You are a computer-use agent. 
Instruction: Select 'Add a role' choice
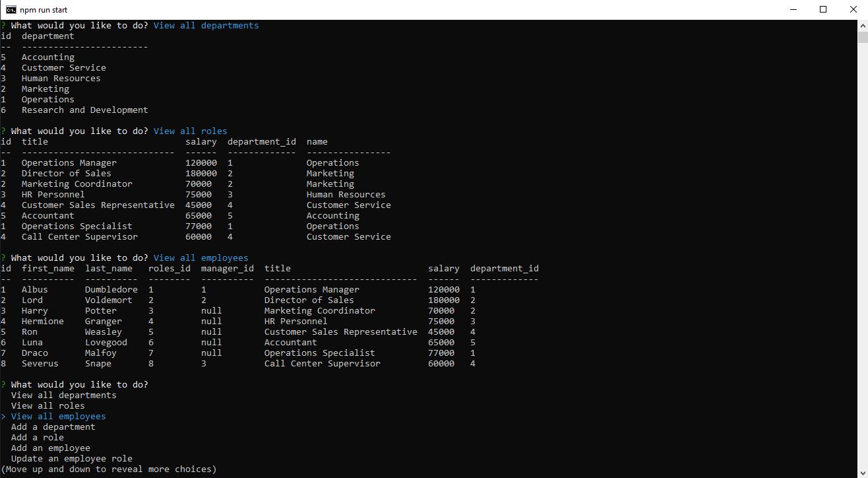coord(37,438)
